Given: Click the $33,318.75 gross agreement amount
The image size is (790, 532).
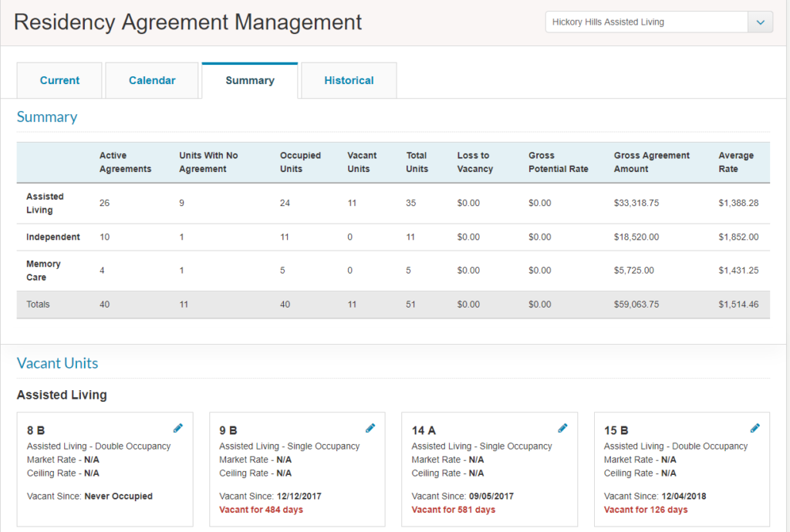Looking at the screenshot, I should click(x=636, y=204).
